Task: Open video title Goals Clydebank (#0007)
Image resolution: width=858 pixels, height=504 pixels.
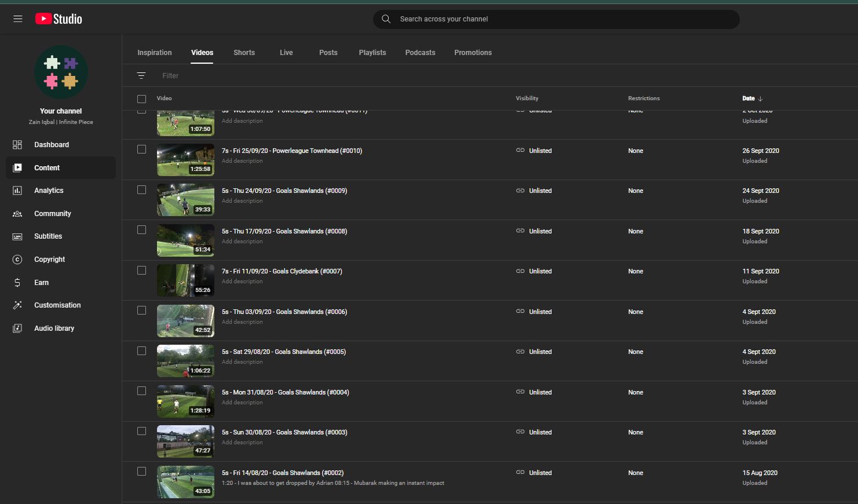Action: click(x=282, y=271)
